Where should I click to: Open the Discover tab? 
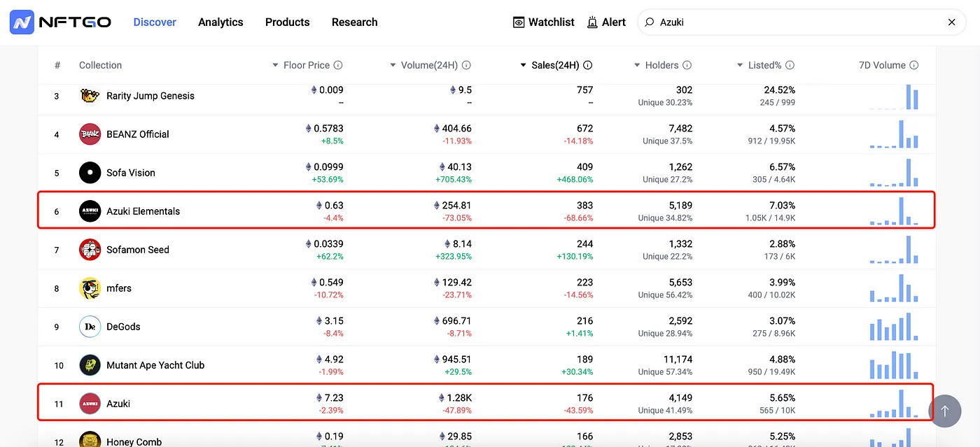pos(155,22)
